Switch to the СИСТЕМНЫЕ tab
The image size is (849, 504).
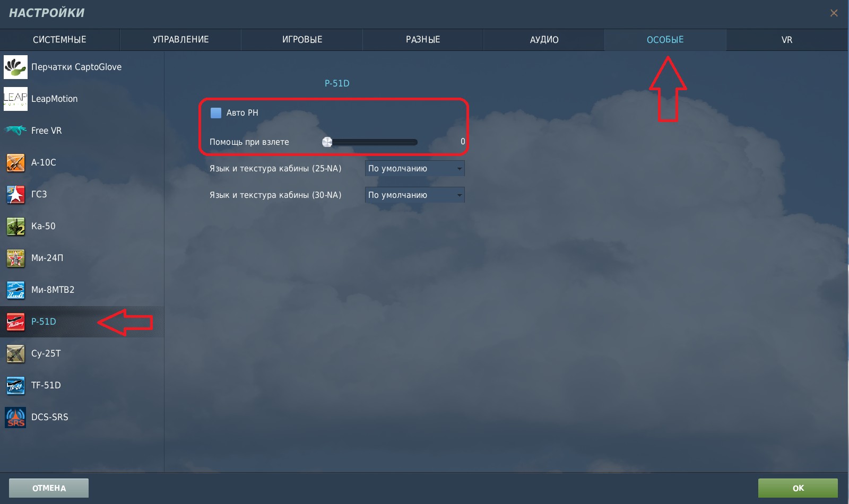tap(59, 40)
